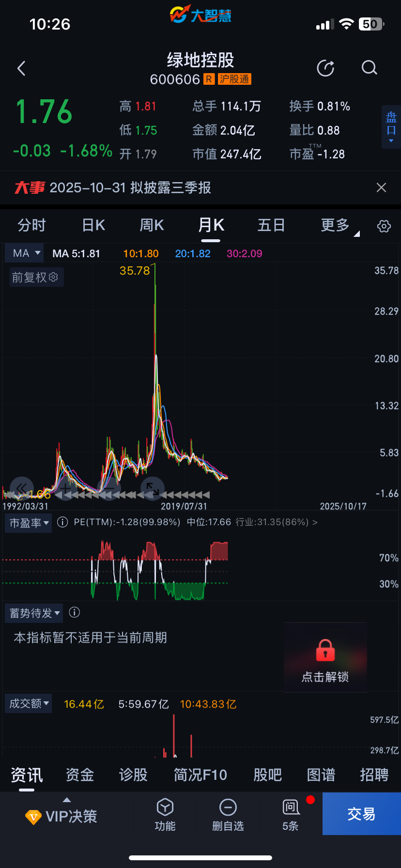Viewport: 401px width, 868px height.
Task: Tap the home indicator bar
Action: 200,858
